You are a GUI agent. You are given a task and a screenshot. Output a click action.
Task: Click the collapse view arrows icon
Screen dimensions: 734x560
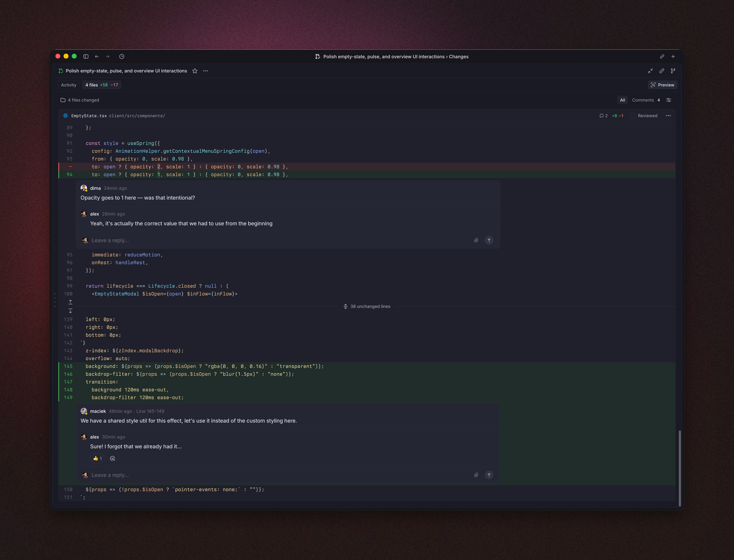coord(650,71)
